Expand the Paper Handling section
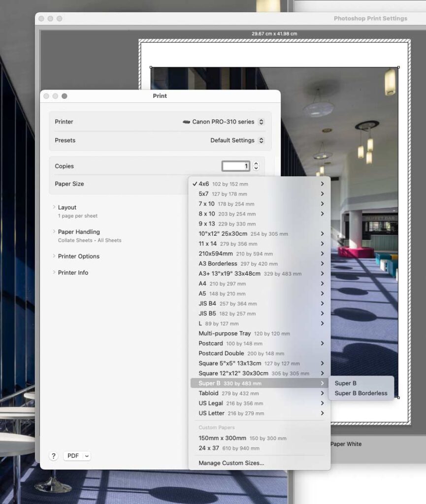 [79, 232]
